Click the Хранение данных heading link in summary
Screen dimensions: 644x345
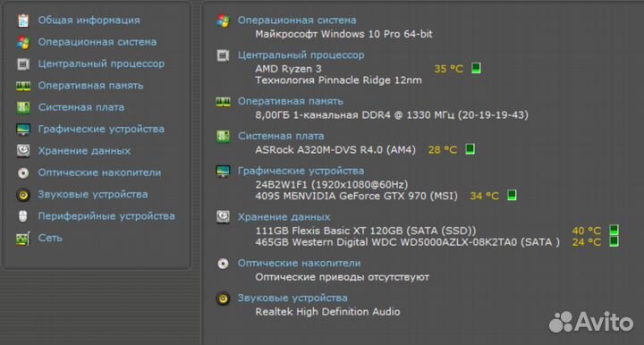[284, 217]
